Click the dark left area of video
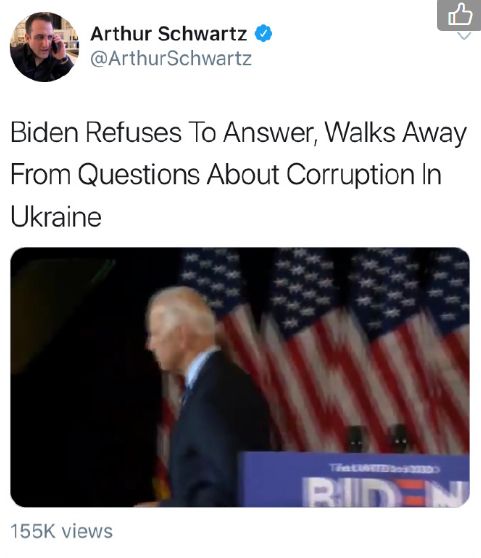Screen dimensions: 481x558 82,377
